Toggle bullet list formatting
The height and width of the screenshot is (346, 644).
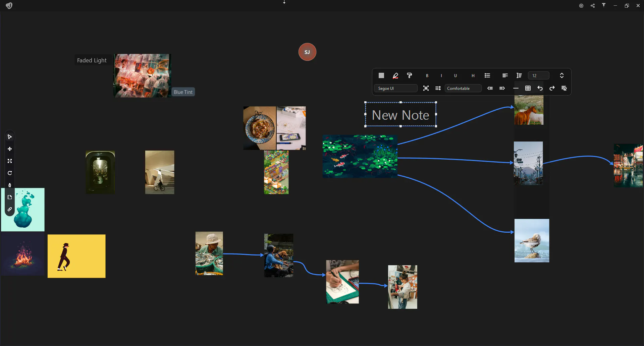[x=487, y=76]
